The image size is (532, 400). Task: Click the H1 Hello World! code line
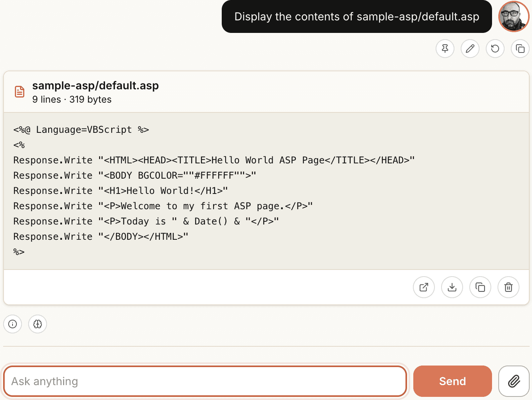click(x=121, y=191)
